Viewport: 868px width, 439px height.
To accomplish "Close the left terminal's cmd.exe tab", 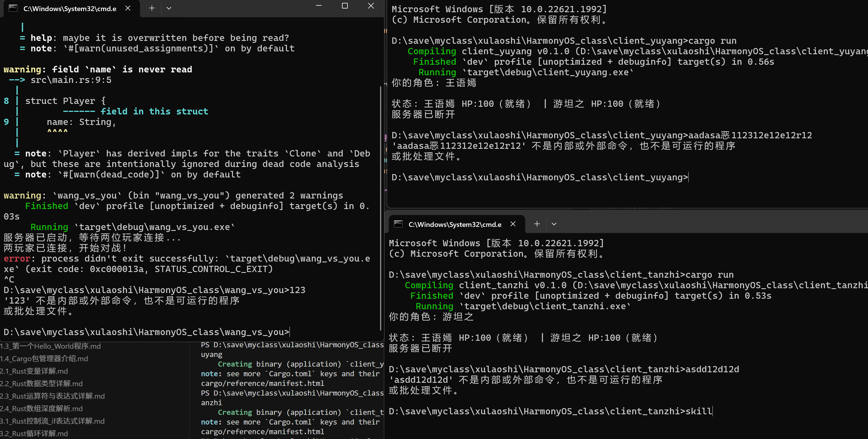I will (128, 8).
